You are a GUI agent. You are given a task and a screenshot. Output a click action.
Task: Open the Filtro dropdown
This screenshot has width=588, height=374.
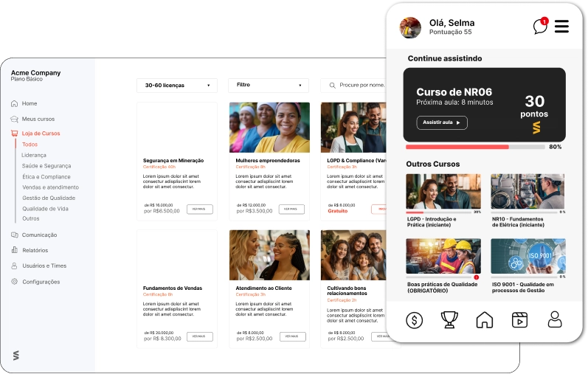point(268,86)
